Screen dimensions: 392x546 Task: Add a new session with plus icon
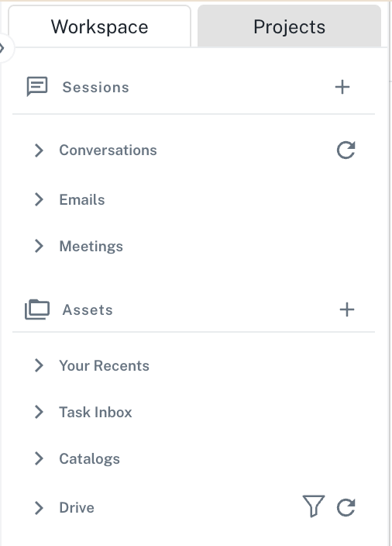342,87
